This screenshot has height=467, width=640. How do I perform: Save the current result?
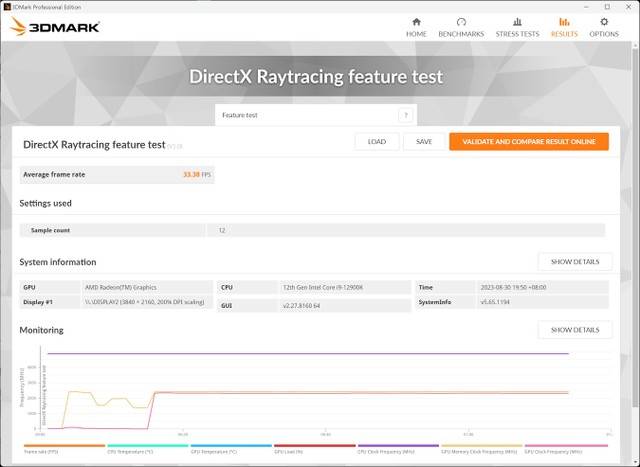point(424,142)
